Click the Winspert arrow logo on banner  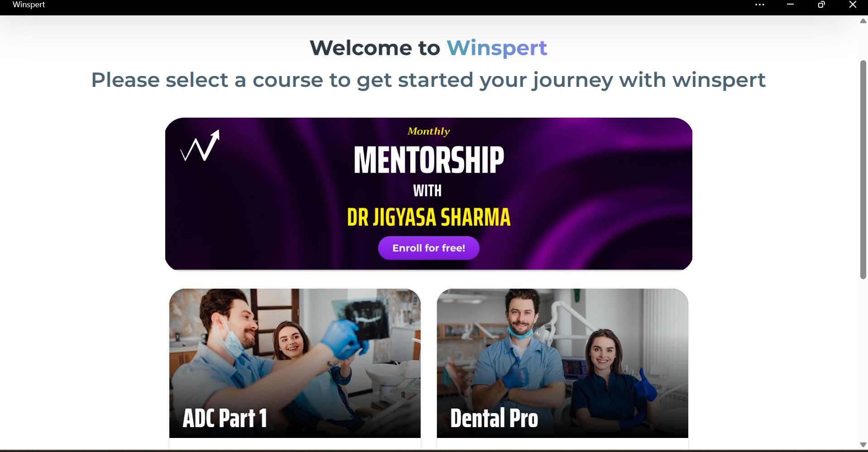click(x=200, y=146)
